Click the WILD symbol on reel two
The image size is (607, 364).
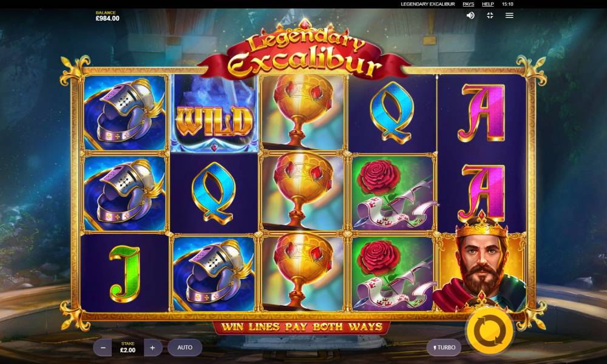point(214,113)
